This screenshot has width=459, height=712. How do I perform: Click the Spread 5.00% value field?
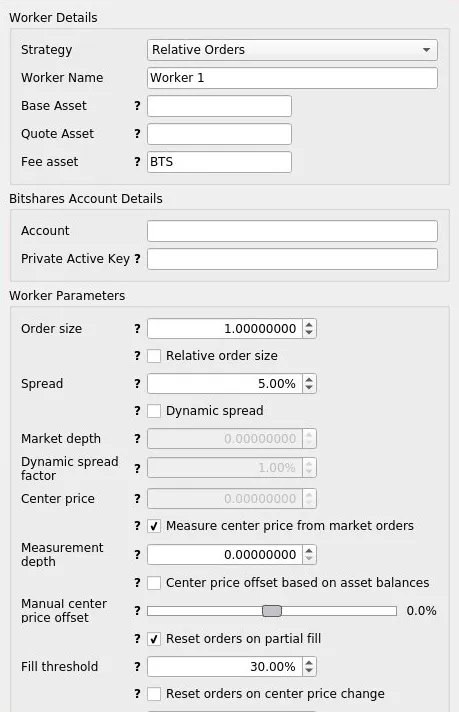point(224,384)
